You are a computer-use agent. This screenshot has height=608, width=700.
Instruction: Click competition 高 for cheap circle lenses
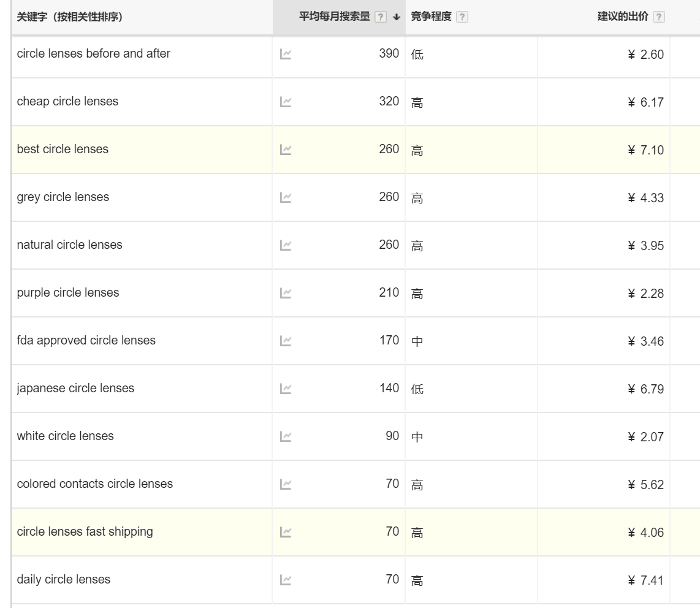pos(417,102)
